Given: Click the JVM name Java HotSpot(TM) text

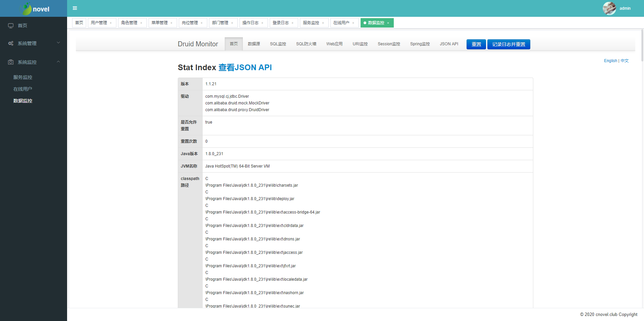Looking at the screenshot, I should coord(237,166).
